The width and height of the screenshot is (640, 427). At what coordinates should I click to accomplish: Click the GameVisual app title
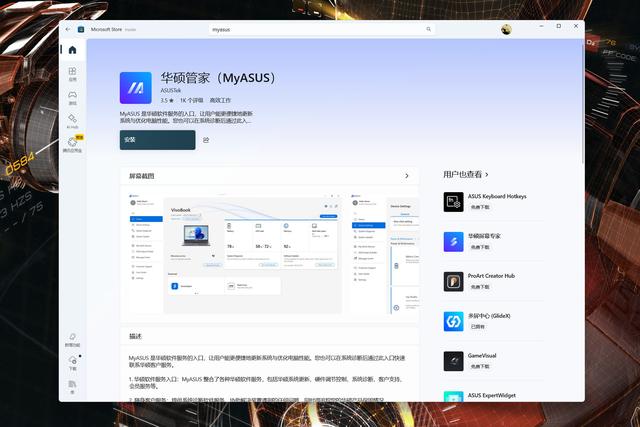pos(482,356)
